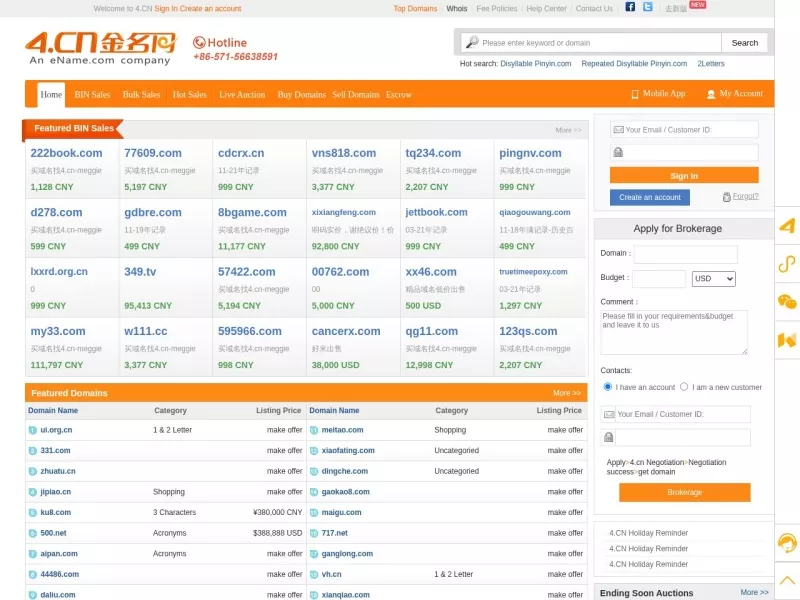Image resolution: width=800 pixels, height=600 pixels.
Task: Focus the Comment textarea
Action: pyautogui.click(x=674, y=332)
